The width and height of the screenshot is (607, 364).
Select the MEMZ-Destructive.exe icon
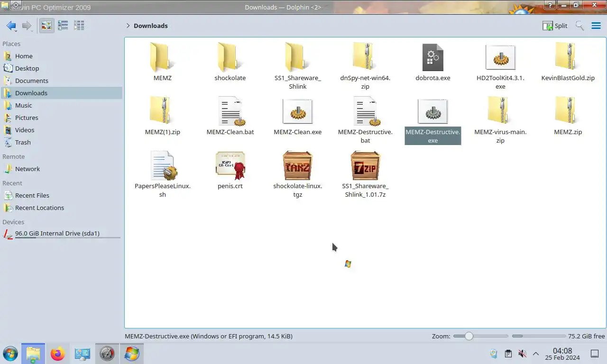pyautogui.click(x=432, y=111)
